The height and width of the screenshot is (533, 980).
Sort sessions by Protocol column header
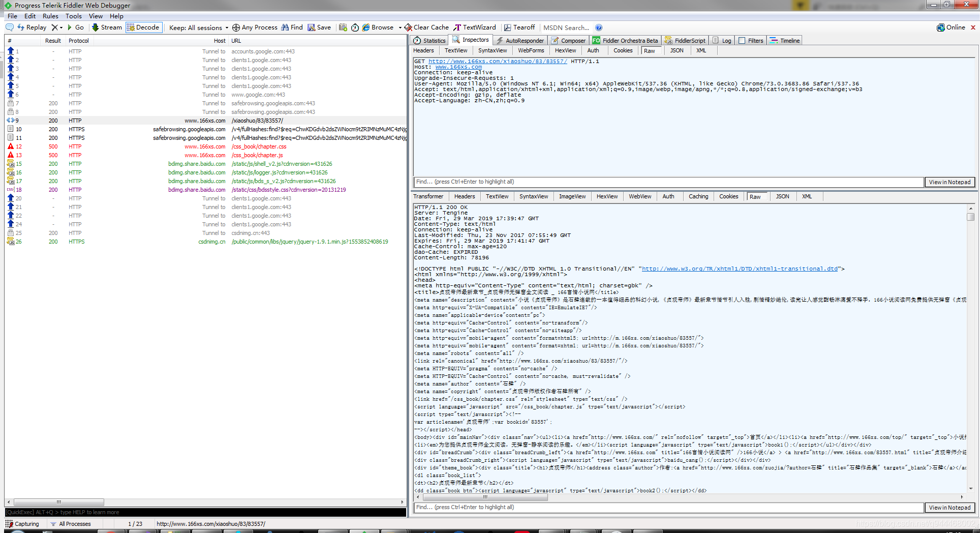[x=79, y=41]
